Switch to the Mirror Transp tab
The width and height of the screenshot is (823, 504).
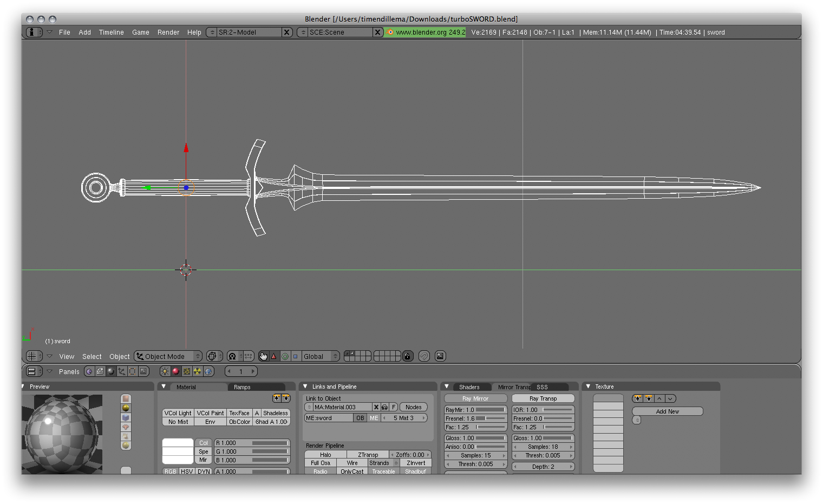click(513, 387)
